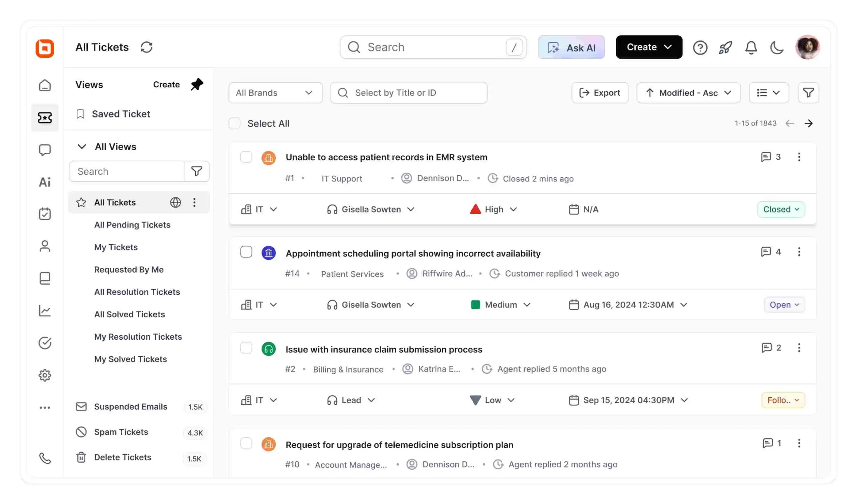Go to the next page of tickets
The image size is (857, 504).
[x=809, y=123]
